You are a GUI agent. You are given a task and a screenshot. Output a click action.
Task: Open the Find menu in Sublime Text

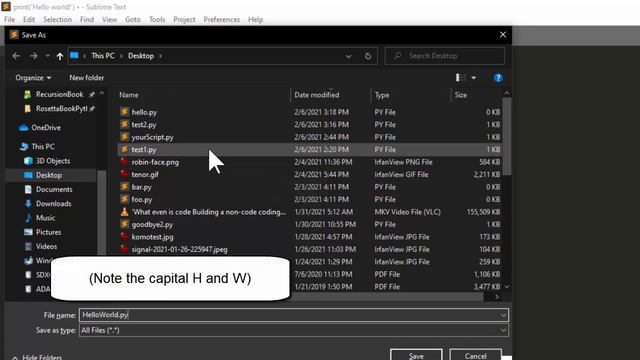pyautogui.click(x=87, y=20)
